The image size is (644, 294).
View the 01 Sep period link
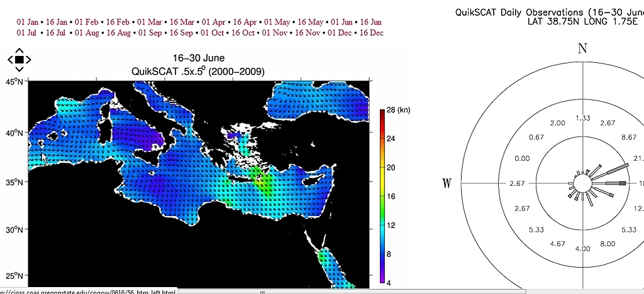tap(150, 33)
